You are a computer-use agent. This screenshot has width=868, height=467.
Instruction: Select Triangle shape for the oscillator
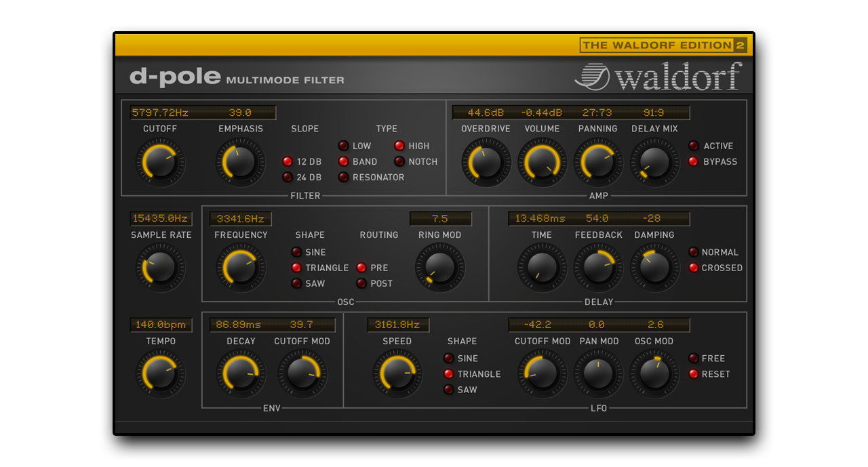click(296, 268)
